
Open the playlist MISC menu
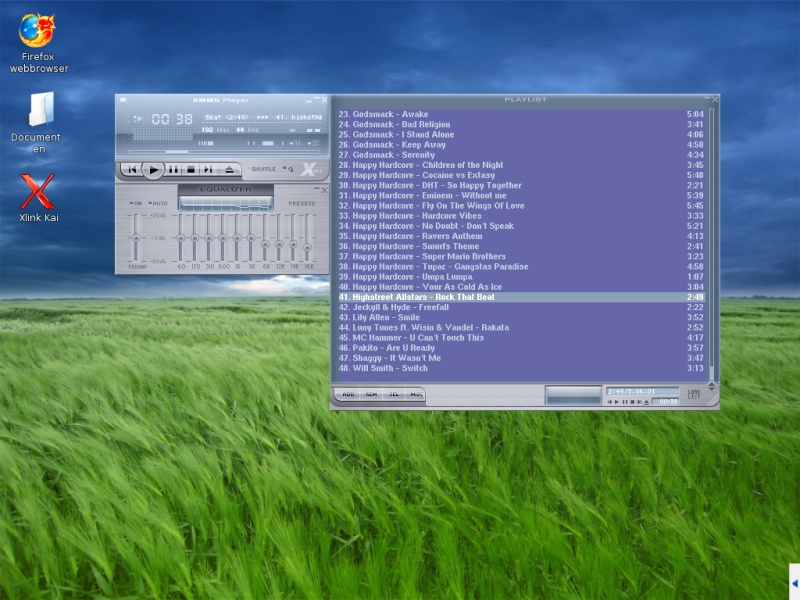[416, 394]
